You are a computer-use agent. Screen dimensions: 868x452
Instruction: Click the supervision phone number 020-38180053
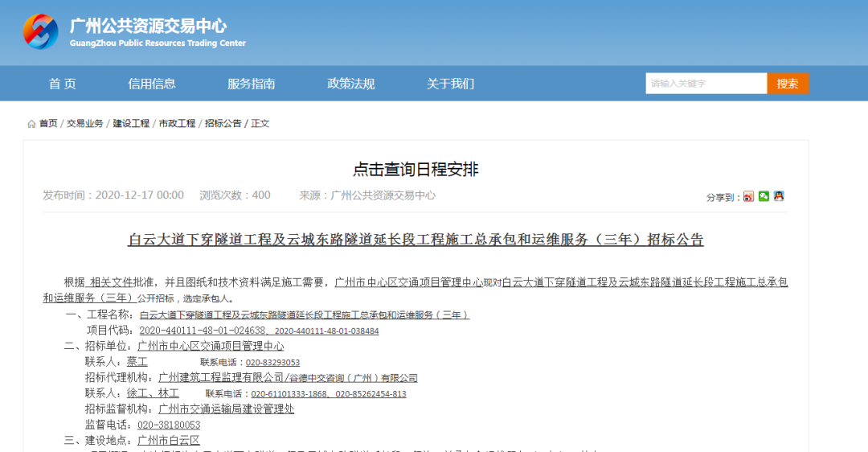pyautogui.click(x=169, y=425)
